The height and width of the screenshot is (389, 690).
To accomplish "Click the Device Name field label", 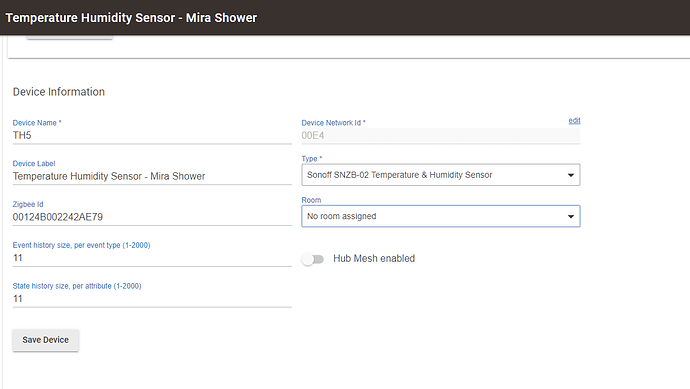I will tap(37, 123).
